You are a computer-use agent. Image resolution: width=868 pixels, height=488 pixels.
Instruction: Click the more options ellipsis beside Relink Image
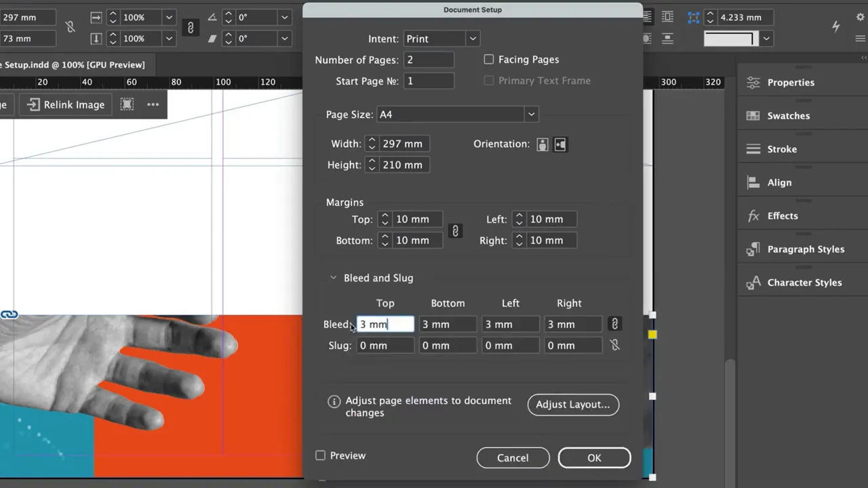click(153, 104)
